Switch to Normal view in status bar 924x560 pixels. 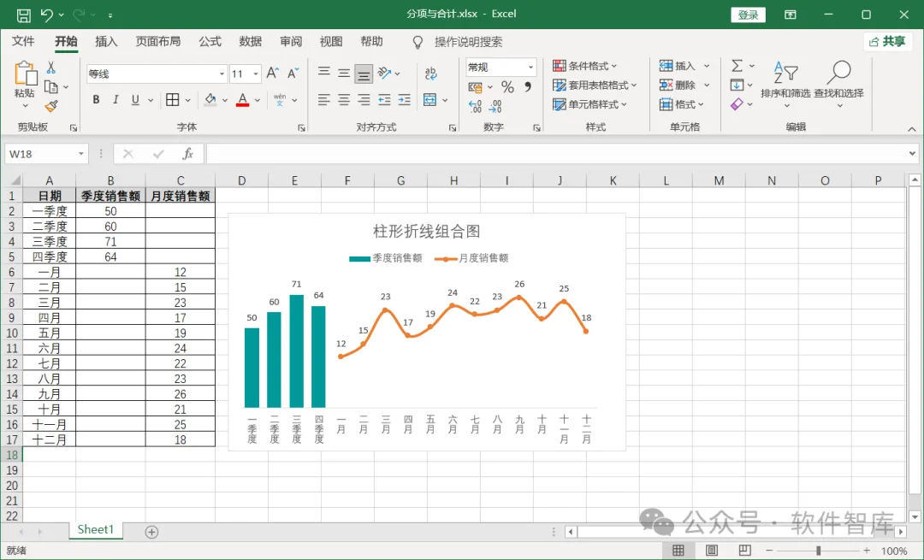(x=678, y=551)
